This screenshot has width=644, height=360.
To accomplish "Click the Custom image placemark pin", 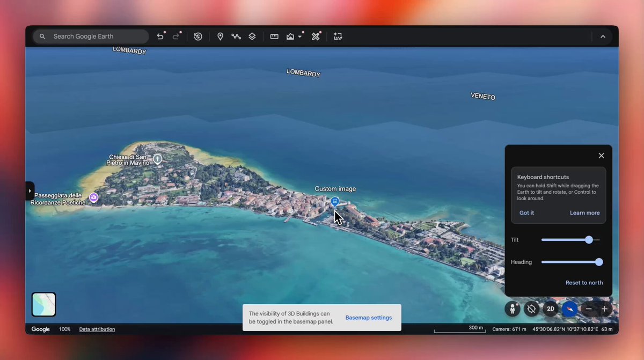I will pyautogui.click(x=335, y=202).
